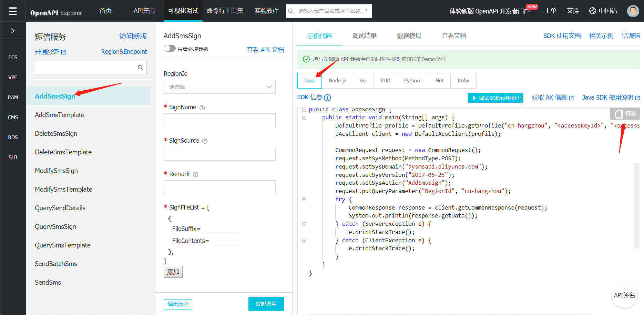This screenshot has width=644, height=315.
Task: Open the hamburger menu
Action: click(13, 11)
